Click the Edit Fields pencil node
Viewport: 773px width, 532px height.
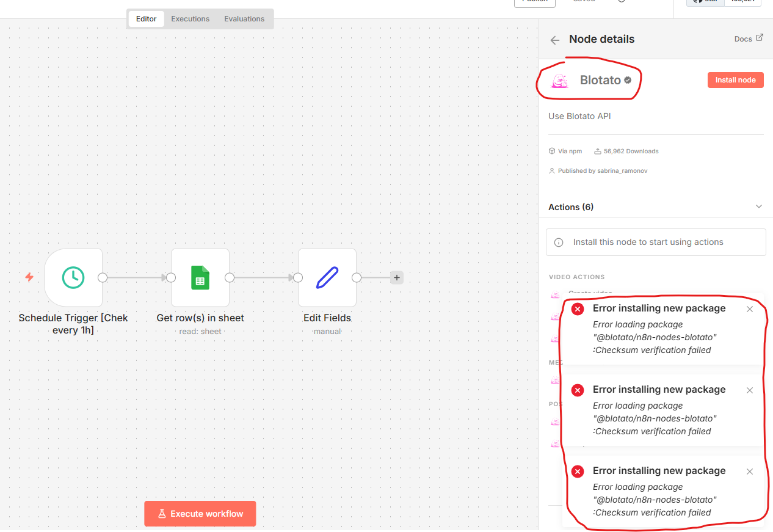click(327, 277)
